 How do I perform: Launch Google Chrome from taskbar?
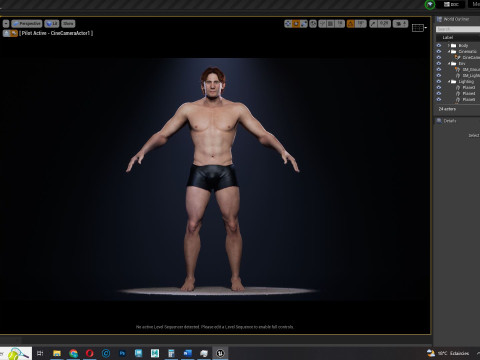(73, 353)
